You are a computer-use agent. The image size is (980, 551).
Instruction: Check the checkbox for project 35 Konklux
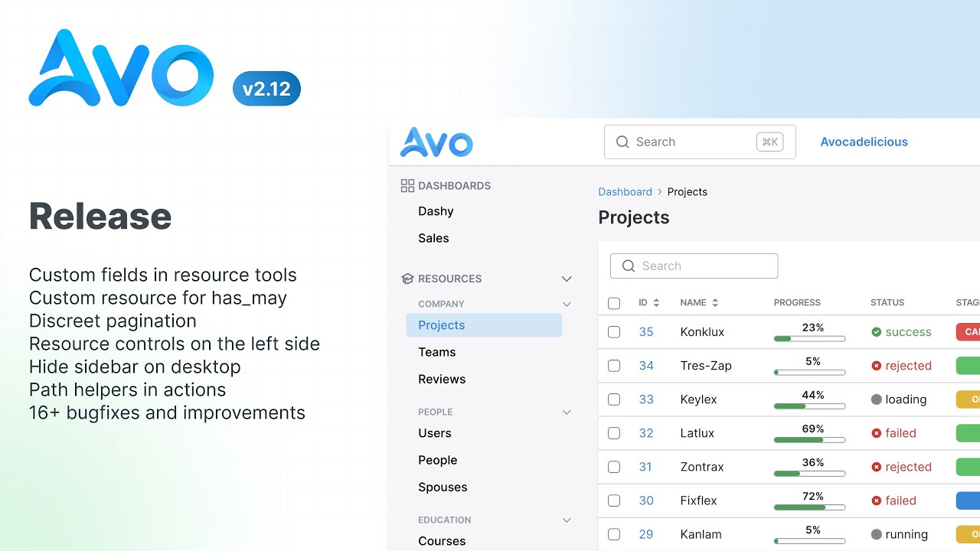click(x=614, y=332)
